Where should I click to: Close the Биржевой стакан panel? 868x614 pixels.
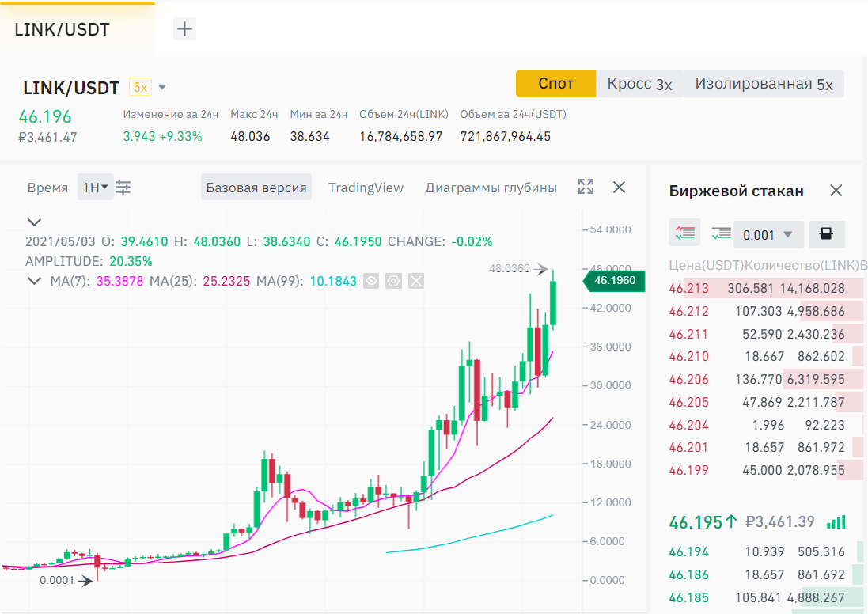[x=836, y=191]
